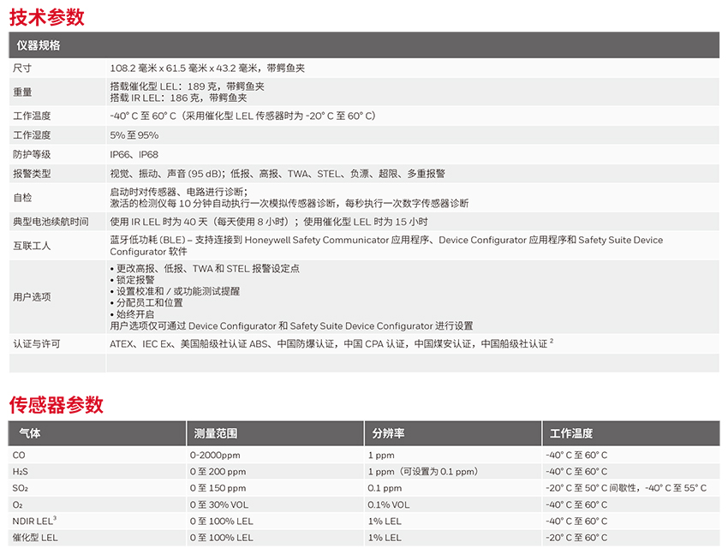Image resolution: width=728 pixels, height=560 pixels.
Task: Select the 工作湿度 value 5% 至 95%
Action: (x=134, y=135)
